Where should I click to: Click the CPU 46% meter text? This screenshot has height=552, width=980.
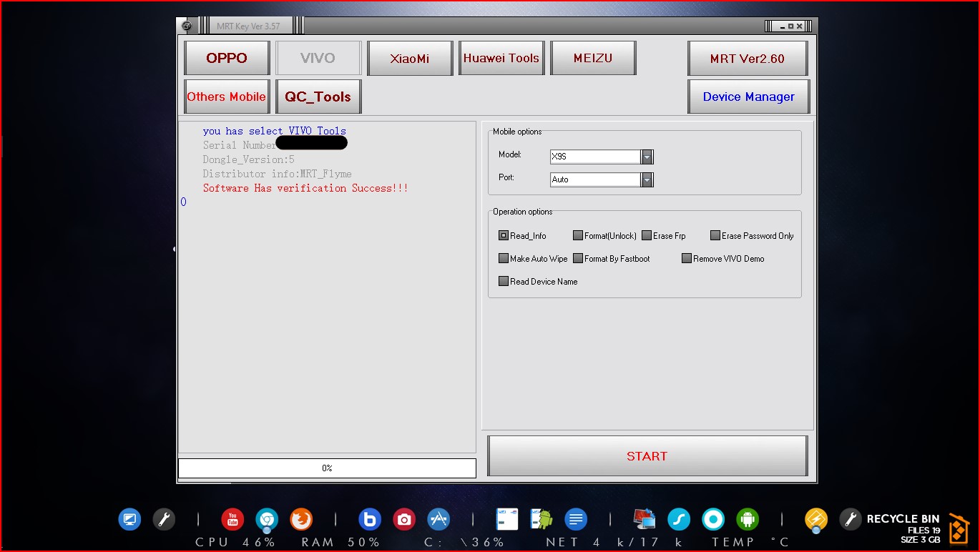click(x=236, y=542)
